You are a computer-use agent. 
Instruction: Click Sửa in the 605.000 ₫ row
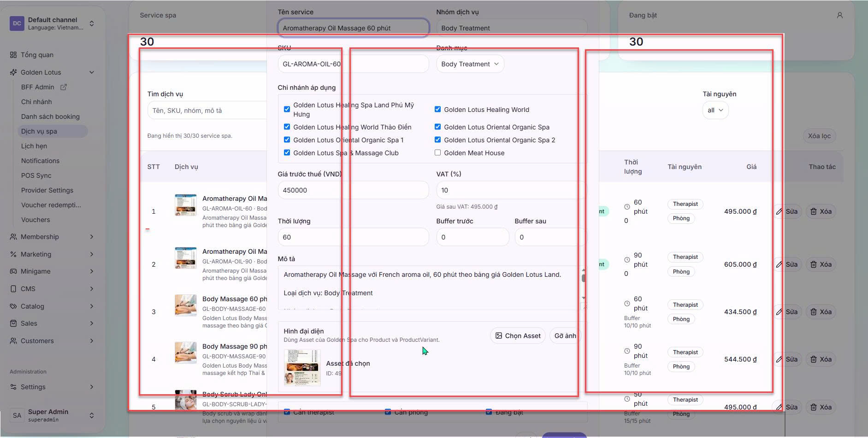point(787,264)
